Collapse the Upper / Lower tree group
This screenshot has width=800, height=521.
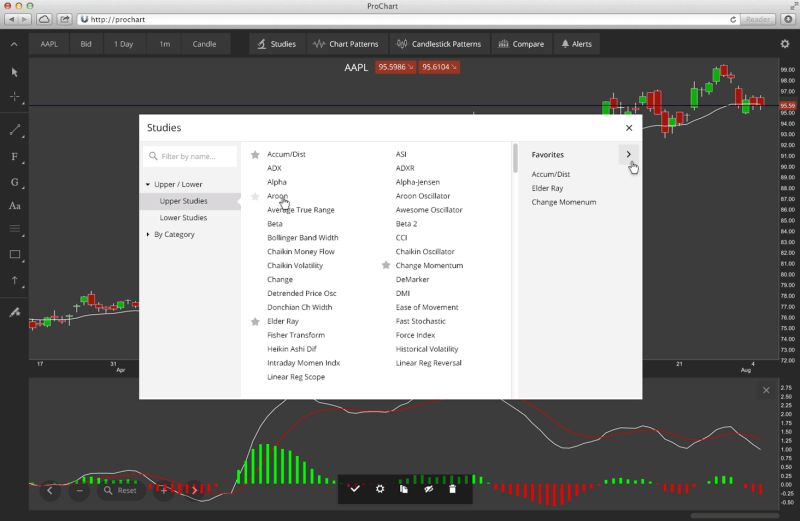click(x=148, y=184)
